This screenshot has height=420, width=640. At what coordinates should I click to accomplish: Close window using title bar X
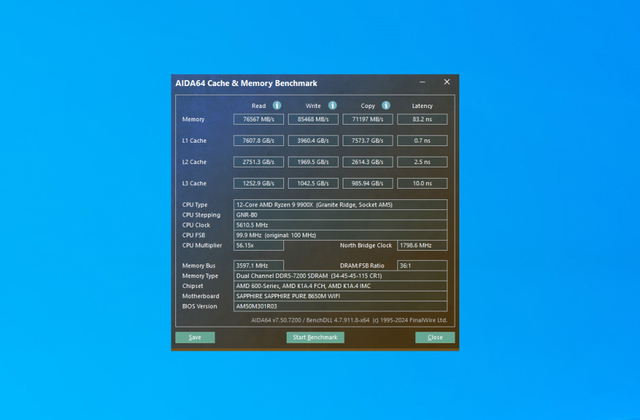pyautogui.click(x=447, y=82)
